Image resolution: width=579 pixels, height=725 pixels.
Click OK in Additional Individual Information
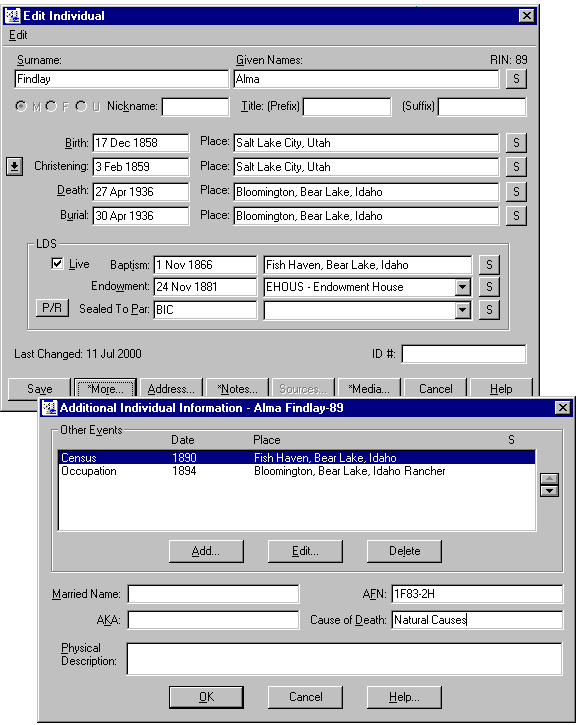206,697
